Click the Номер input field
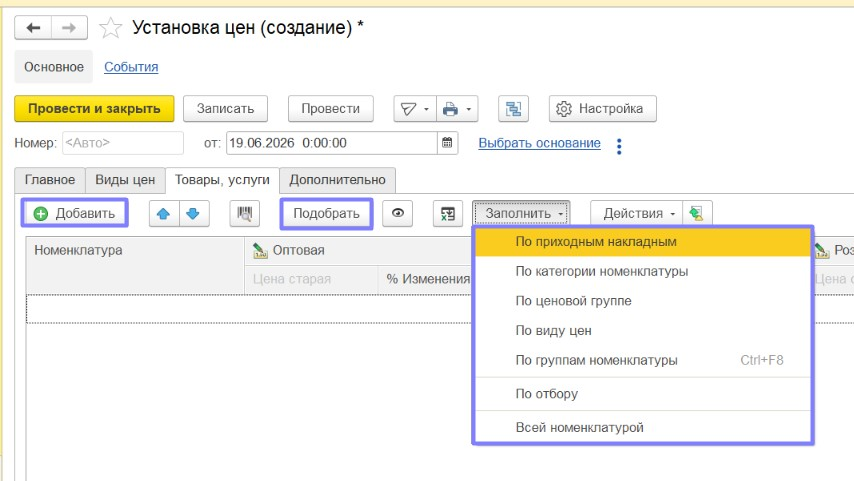The width and height of the screenshot is (854, 481). tap(123, 143)
